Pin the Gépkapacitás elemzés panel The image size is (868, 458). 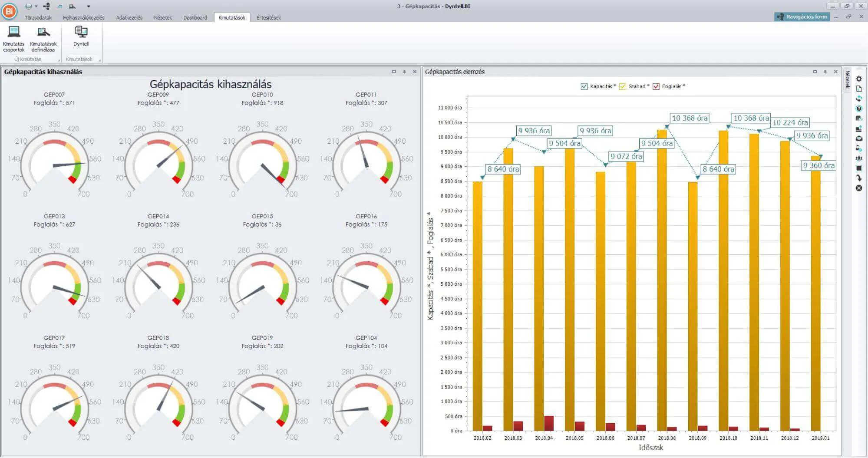tap(825, 72)
